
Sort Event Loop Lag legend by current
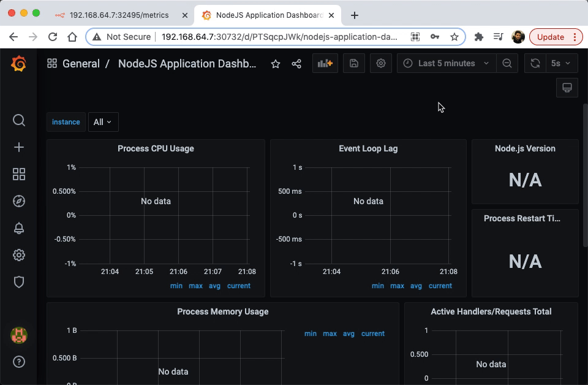(440, 286)
